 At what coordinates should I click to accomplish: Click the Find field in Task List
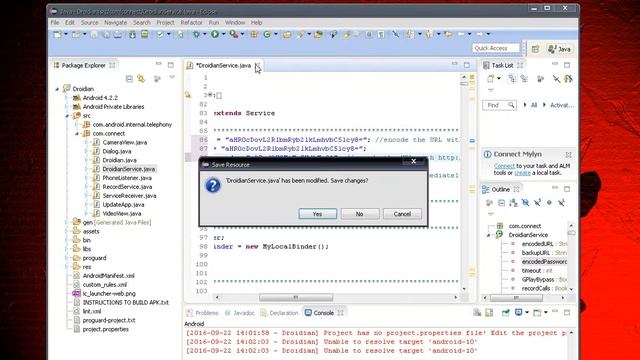[499, 105]
